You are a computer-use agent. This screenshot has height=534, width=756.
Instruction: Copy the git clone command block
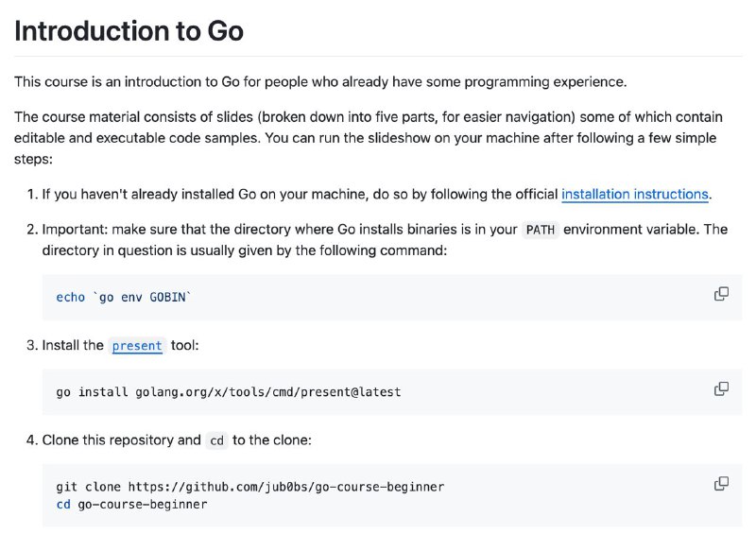pyautogui.click(x=721, y=483)
